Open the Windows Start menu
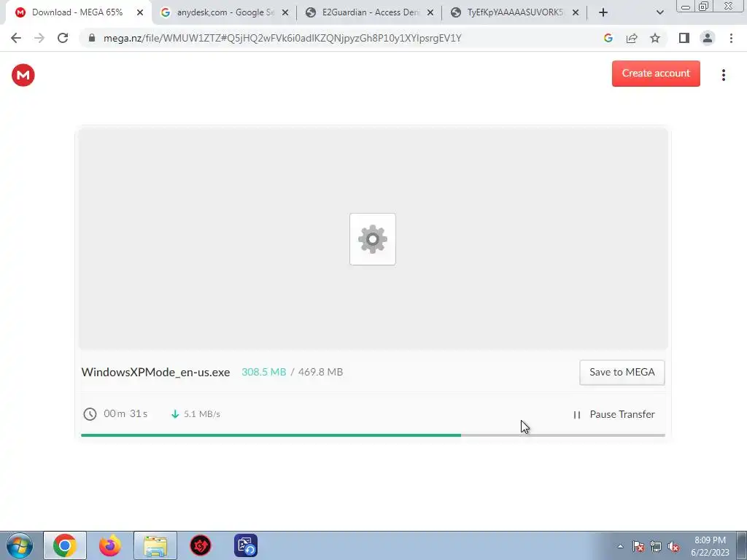 19,545
